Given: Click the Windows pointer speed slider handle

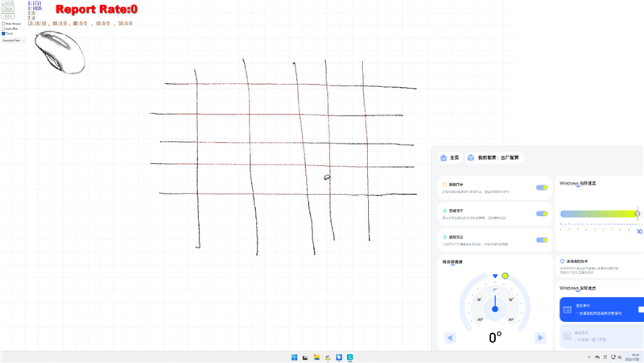Looking at the screenshot, I should click(637, 214).
